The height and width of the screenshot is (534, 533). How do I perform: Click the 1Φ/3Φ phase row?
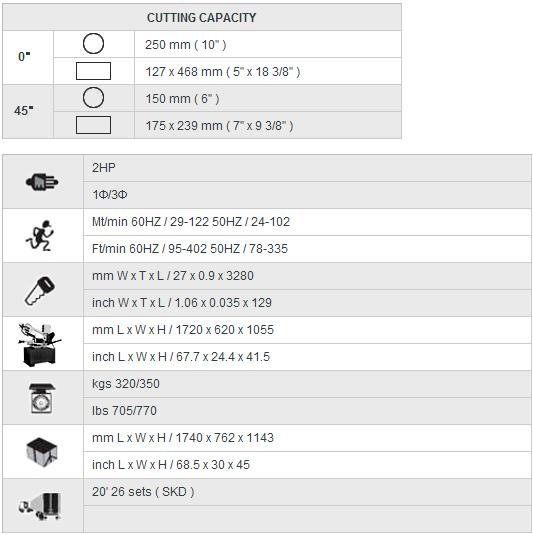(x=308, y=195)
